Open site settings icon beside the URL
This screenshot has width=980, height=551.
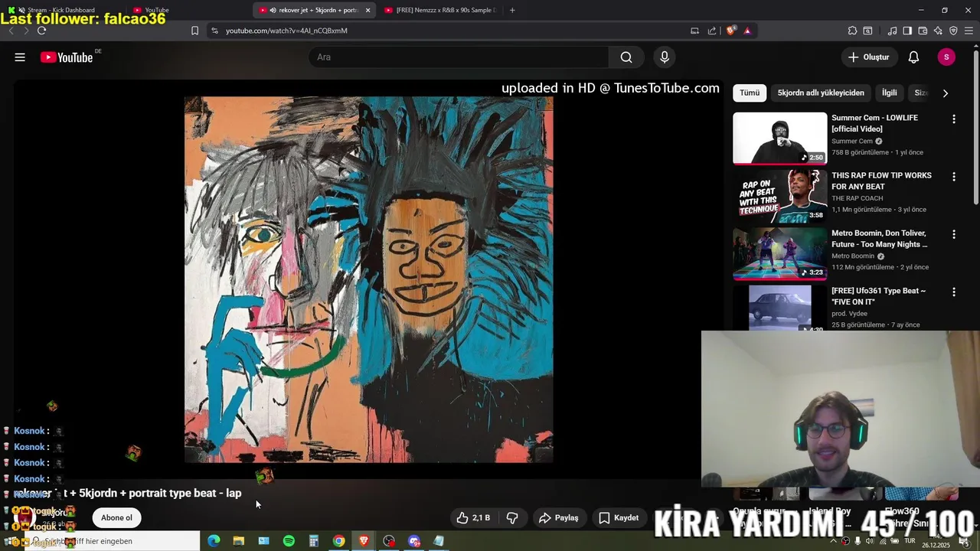[214, 31]
